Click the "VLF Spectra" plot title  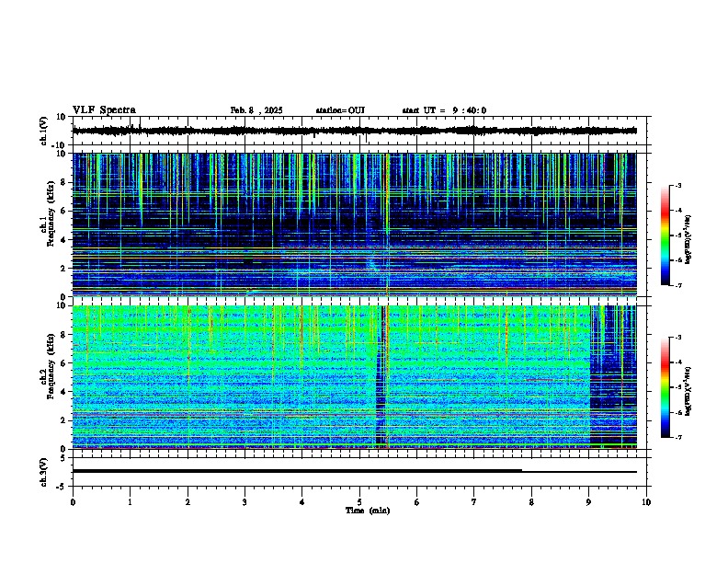click(104, 110)
